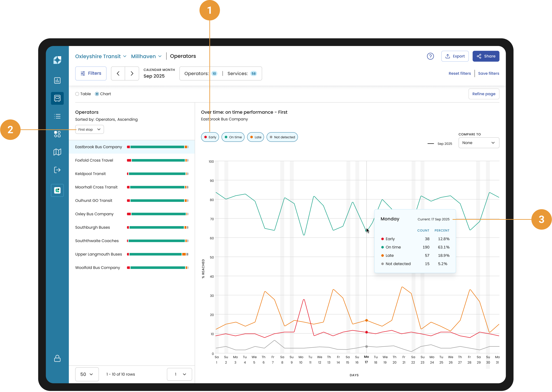Click the help question mark icon

point(430,56)
